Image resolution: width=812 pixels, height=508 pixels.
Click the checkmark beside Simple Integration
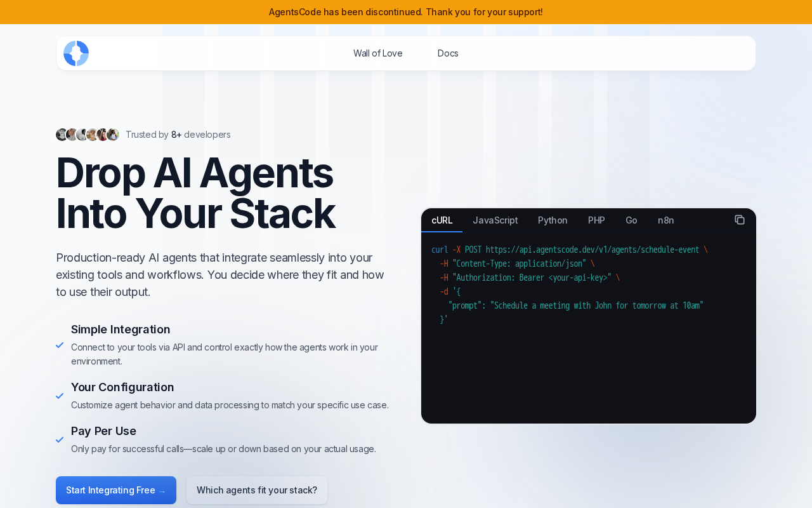[x=60, y=345]
